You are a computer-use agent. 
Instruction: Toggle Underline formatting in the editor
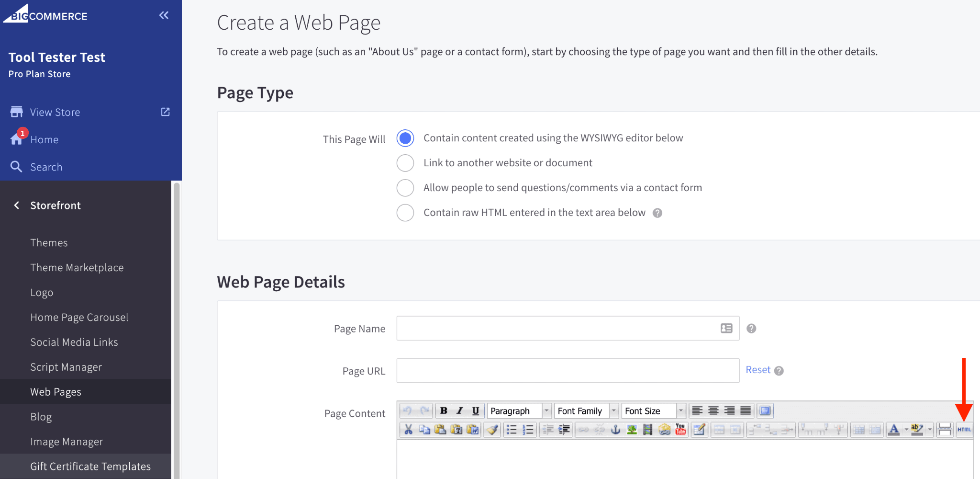pyautogui.click(x=476, y=411)
